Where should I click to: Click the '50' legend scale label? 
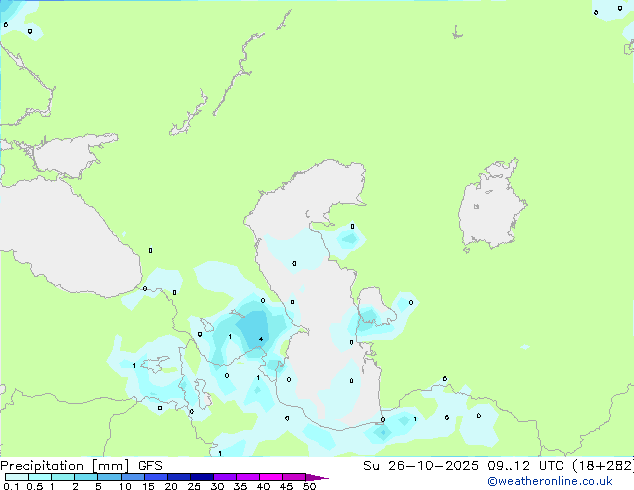click(x=310, y=486)
